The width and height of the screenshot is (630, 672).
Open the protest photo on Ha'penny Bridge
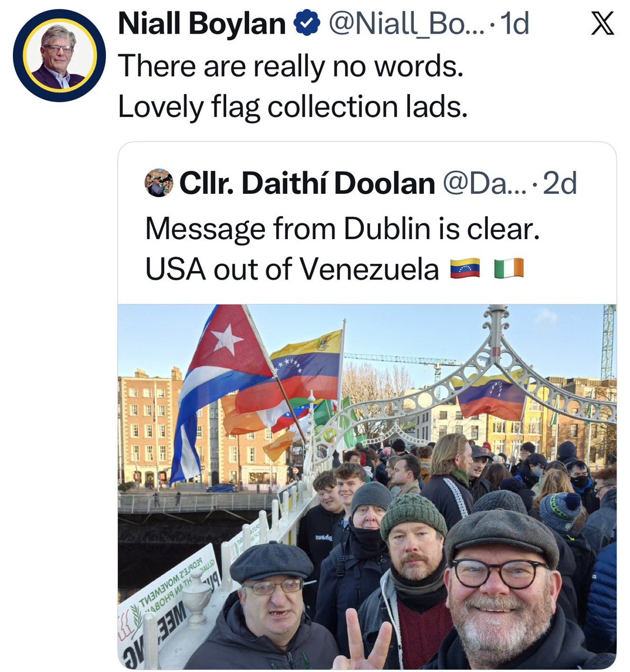[367, 486]
